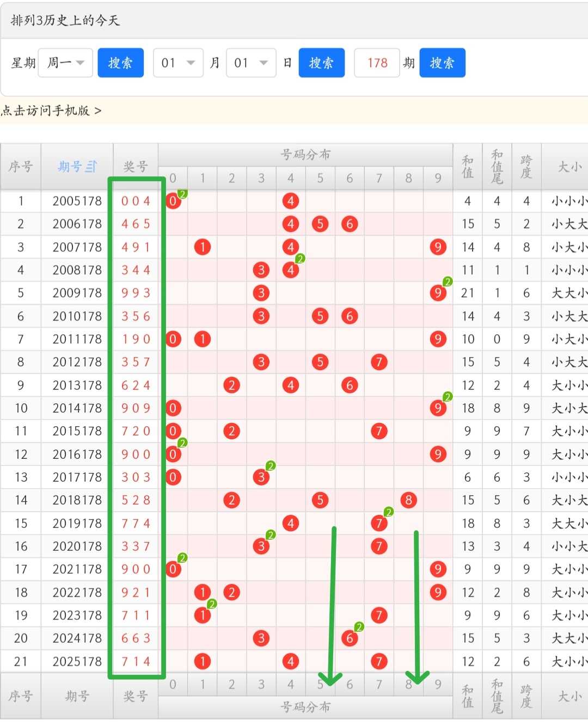The height and width of the screenshot is (725, 588).
Task: Open the weekday dropdown showing 周一
Action: 65,63
